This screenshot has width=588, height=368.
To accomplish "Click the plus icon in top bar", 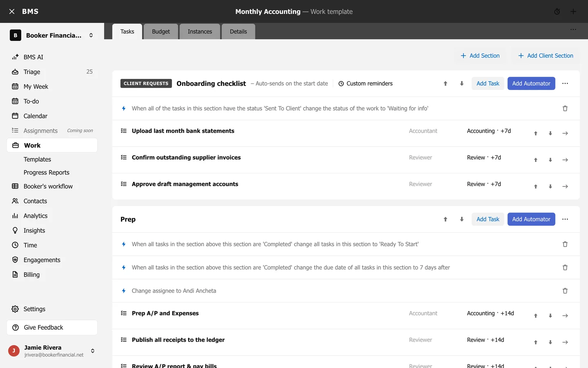I will coord(573,11).
